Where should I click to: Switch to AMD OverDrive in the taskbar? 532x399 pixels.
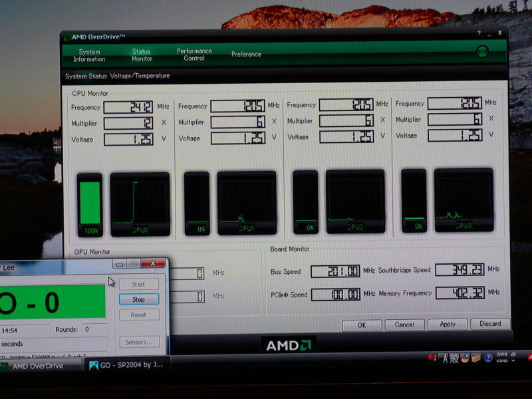(x=40, y=366)
